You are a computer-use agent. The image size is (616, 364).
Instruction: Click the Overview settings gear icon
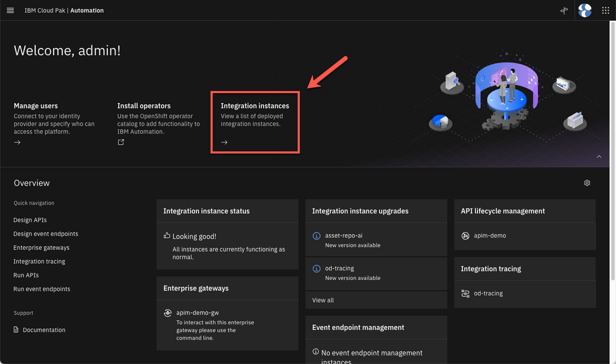click(x=587, y=183)
